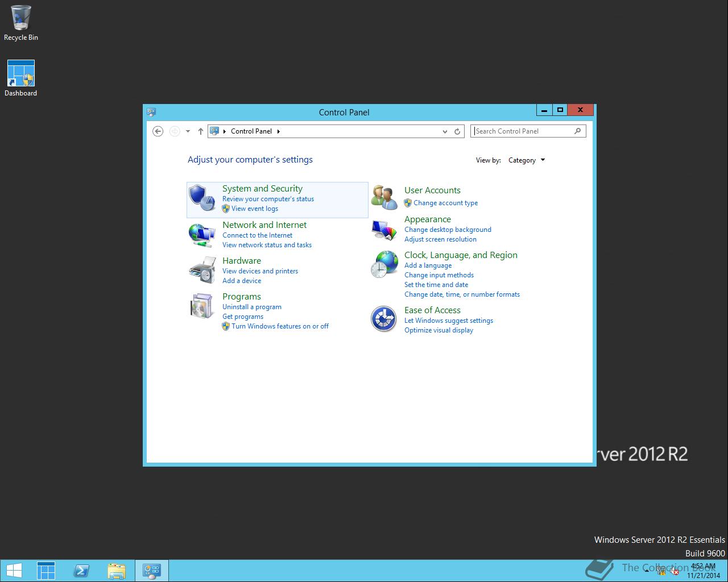The width and height of the screenshot is (728, 582).
Task: Launch PowerShell from the taskbar
Action: 81,571
